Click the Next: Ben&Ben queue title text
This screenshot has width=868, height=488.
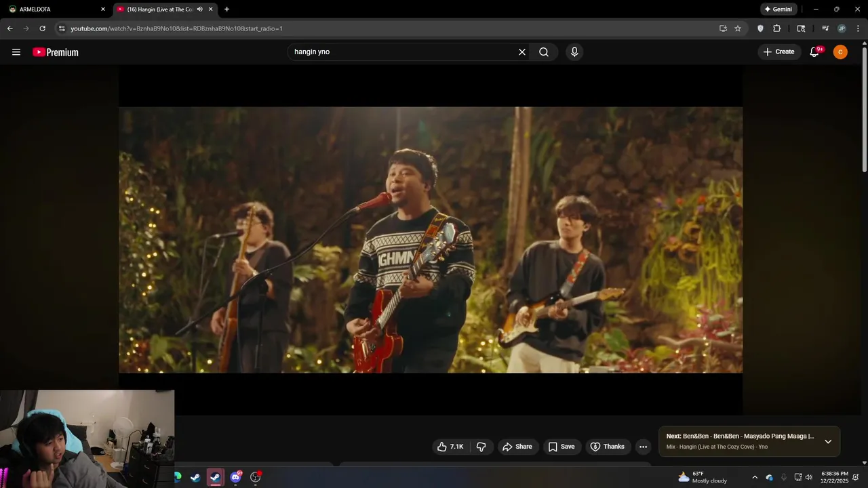coord(740,436)
